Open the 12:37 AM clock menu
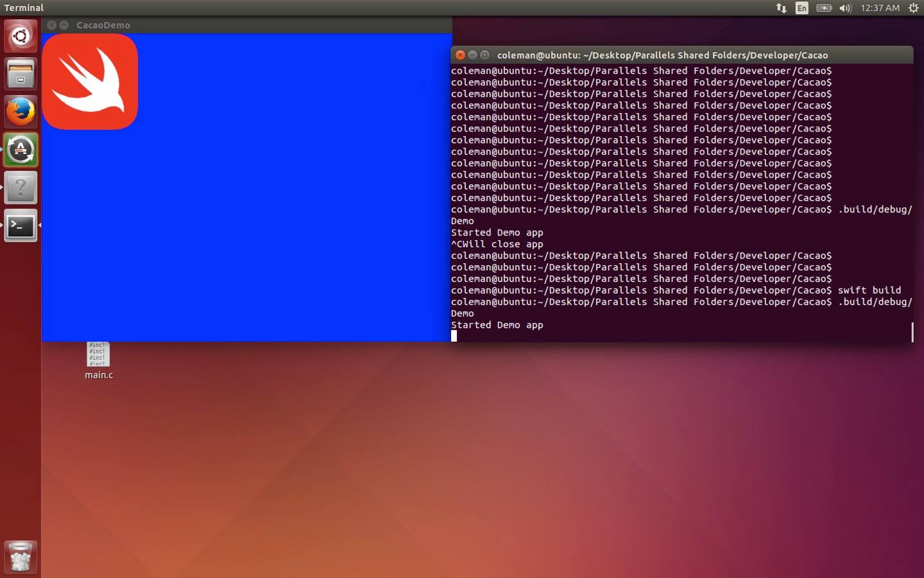The width and height of the screenshot is (924, 578). point(880,8)
